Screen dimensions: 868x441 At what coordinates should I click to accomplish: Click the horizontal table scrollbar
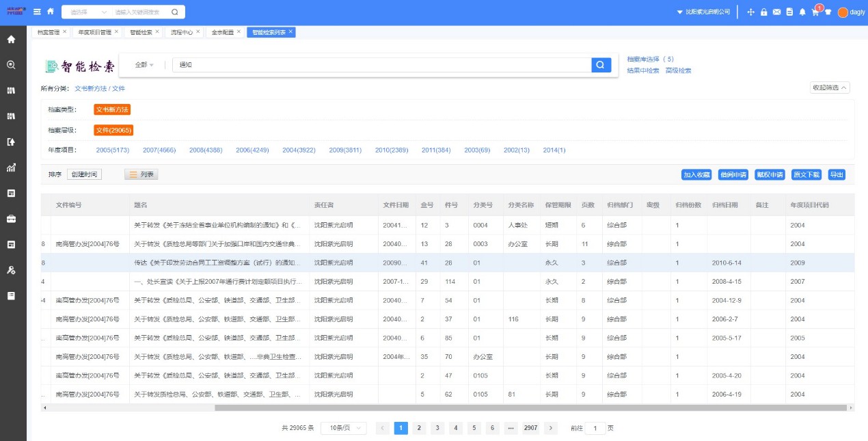(531, 407)
